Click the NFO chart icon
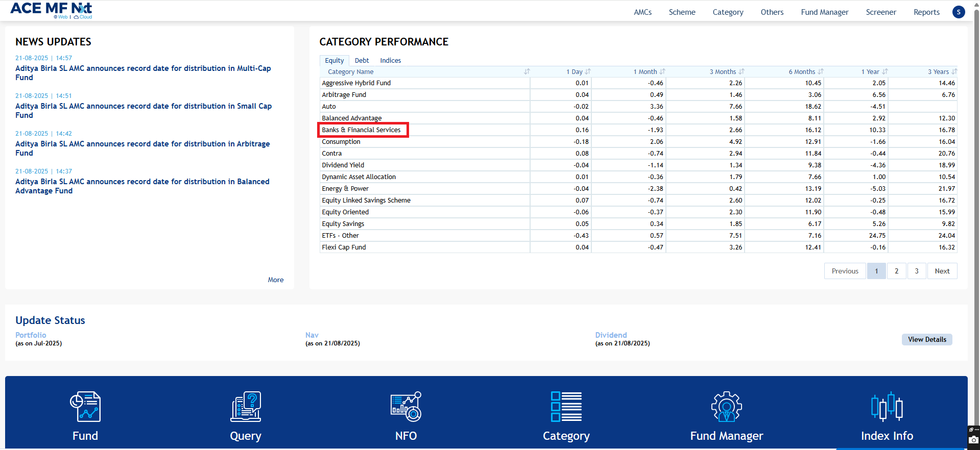The image size is (980, 450). [x=406, y=407]
